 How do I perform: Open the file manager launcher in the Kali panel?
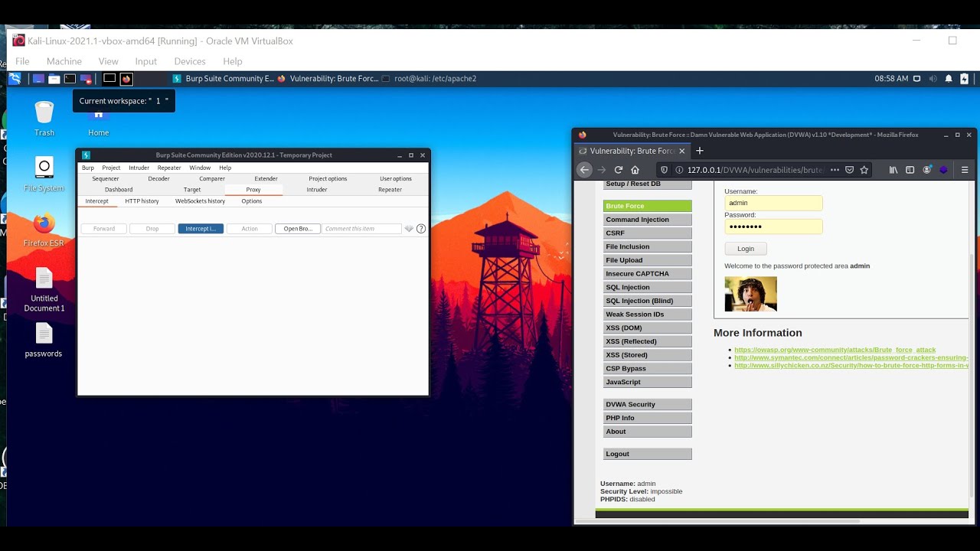54,79
